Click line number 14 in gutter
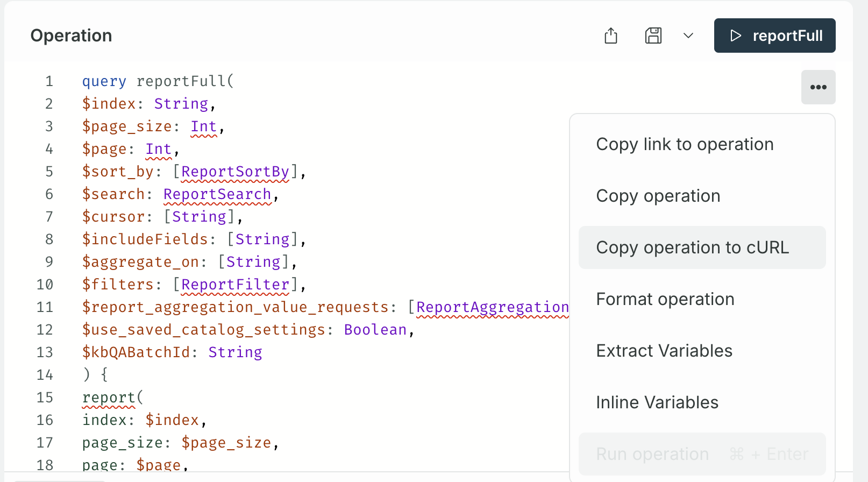 (45, 375)
